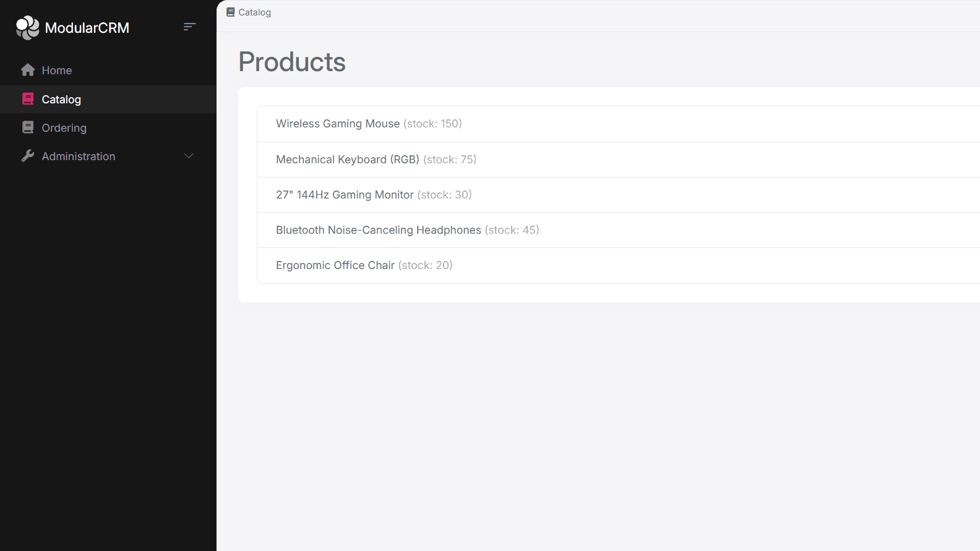Click the Administration wrench icon

pyautogui.click(x=28, y=156)
